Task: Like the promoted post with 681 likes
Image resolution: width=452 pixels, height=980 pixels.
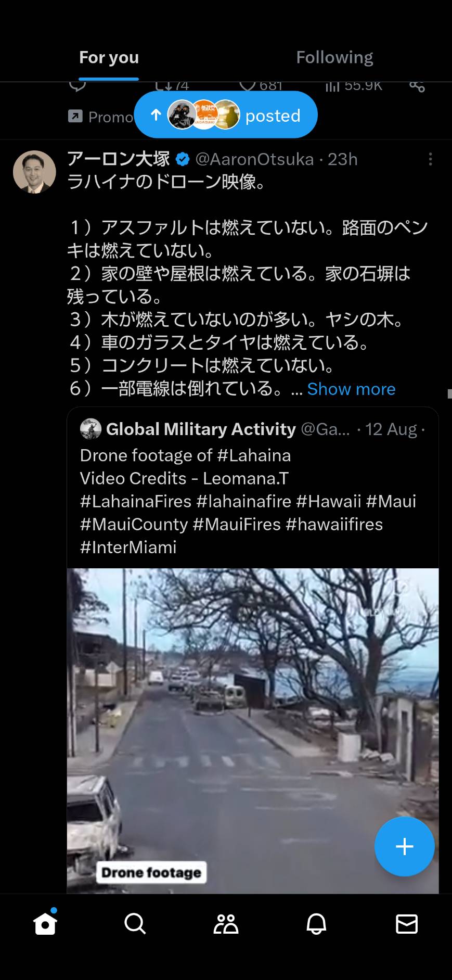Action: 261,86
